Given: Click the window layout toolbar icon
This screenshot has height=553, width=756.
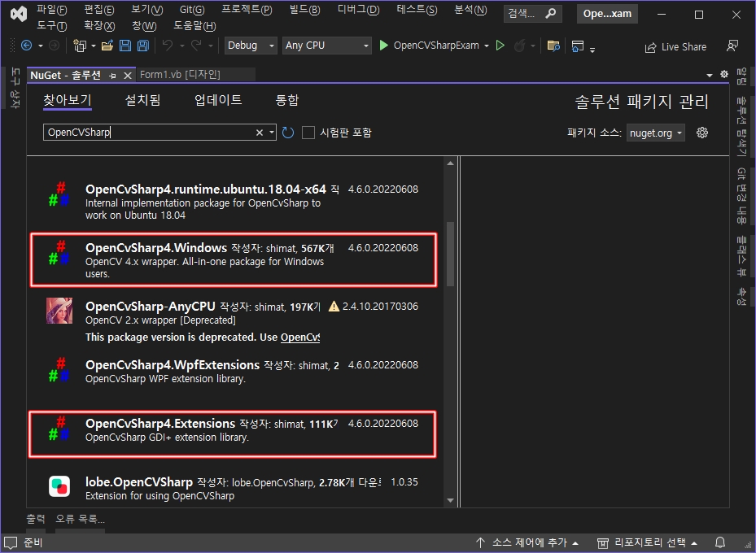Looking at the screenshot, I should click(x=577, y=46).
